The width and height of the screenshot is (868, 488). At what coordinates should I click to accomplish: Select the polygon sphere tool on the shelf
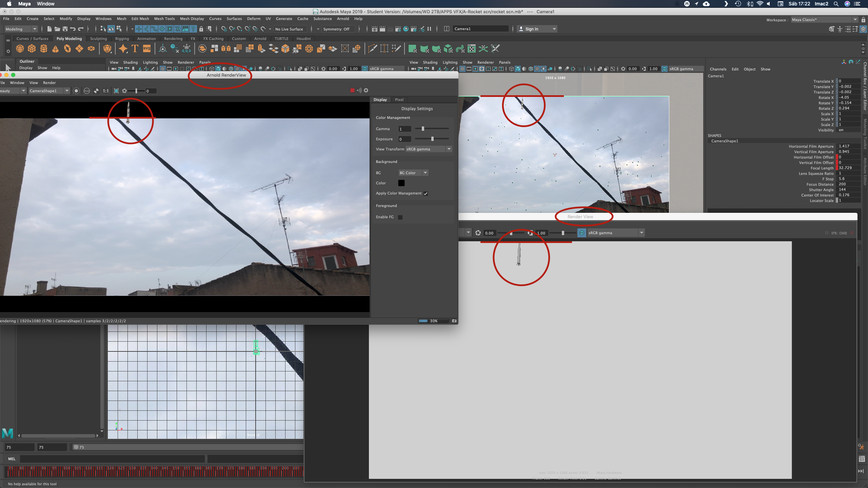pyautogui.click(x=19, y=48)
